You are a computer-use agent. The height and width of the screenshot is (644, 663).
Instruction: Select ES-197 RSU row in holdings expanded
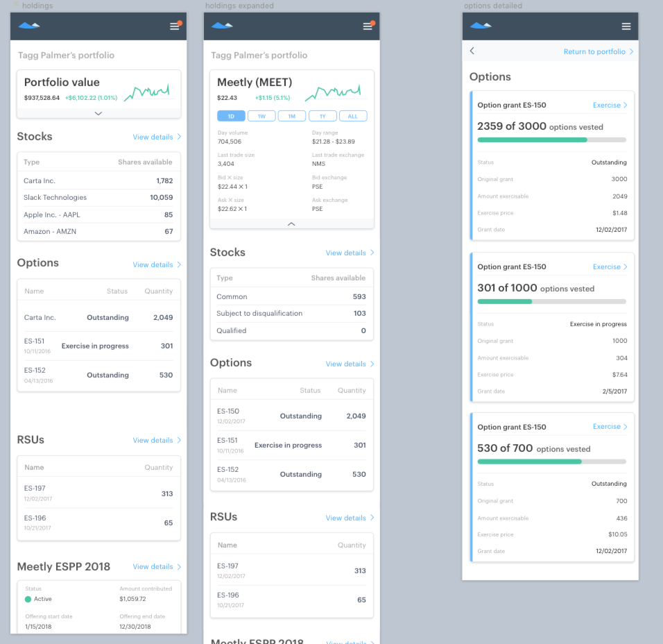[291, 570]
